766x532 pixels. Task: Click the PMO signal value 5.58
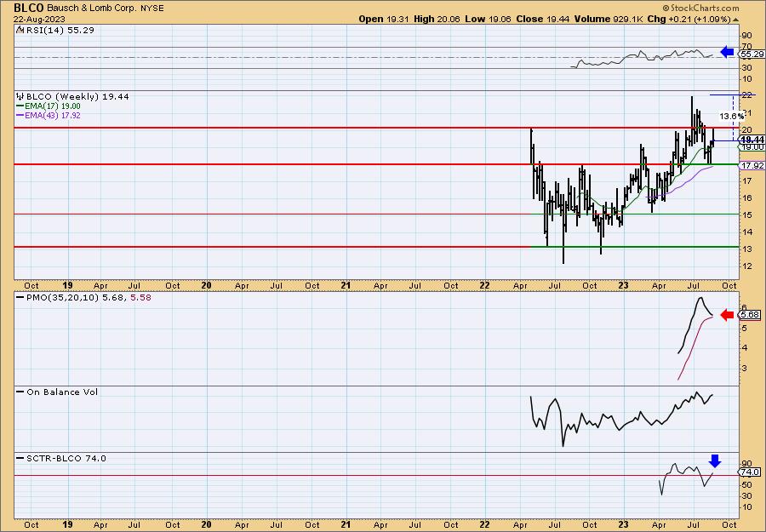click(140, 297)
